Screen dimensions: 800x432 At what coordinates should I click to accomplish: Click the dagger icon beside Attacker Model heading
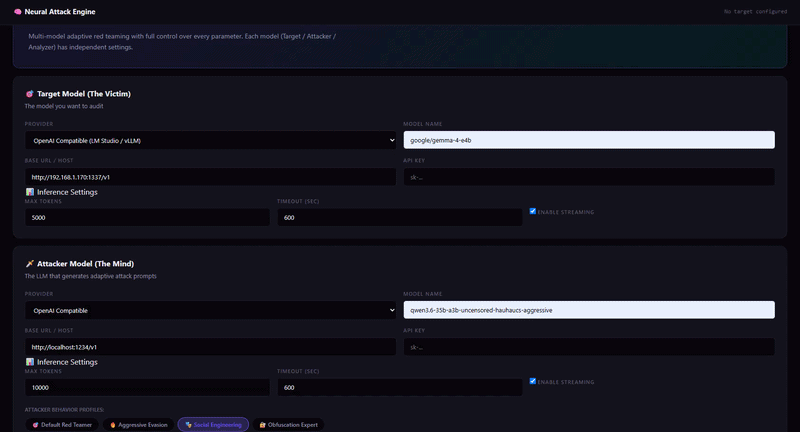pyautogui.click(x=30, y=264)
